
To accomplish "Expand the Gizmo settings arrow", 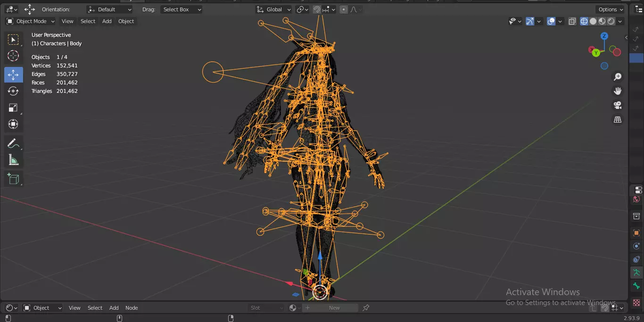I will 539,21.
